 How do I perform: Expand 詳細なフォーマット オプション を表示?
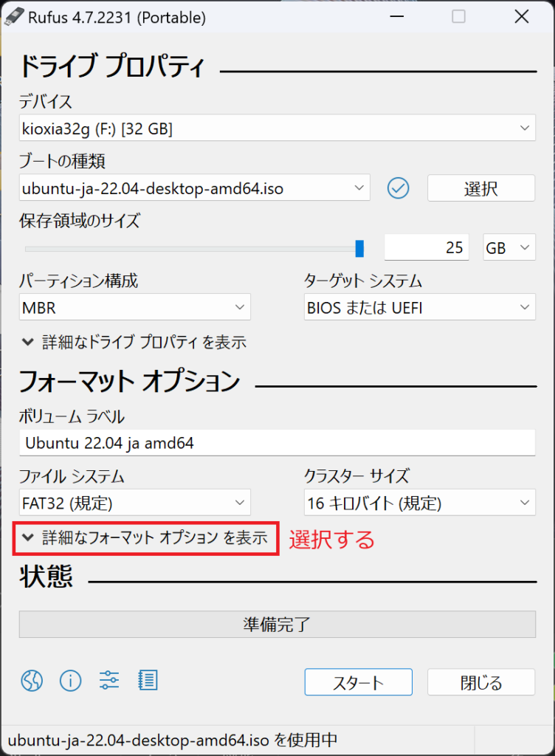point(145,537)
